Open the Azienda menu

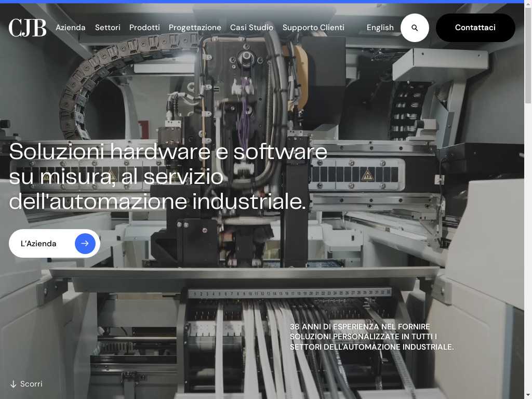[x=71, y=28]
